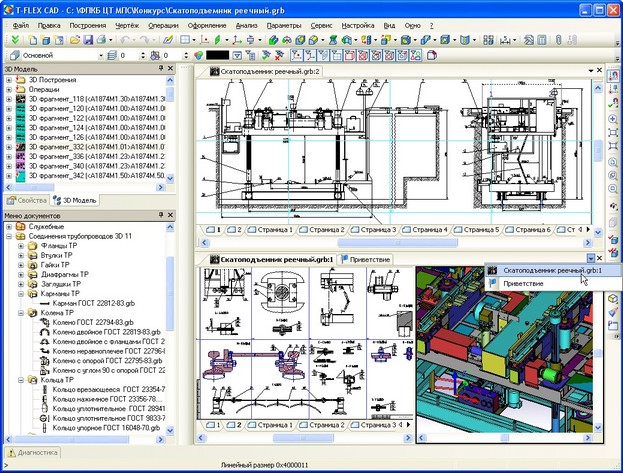
Task: Click the Undo arrow icon
Action: point(125,40)
